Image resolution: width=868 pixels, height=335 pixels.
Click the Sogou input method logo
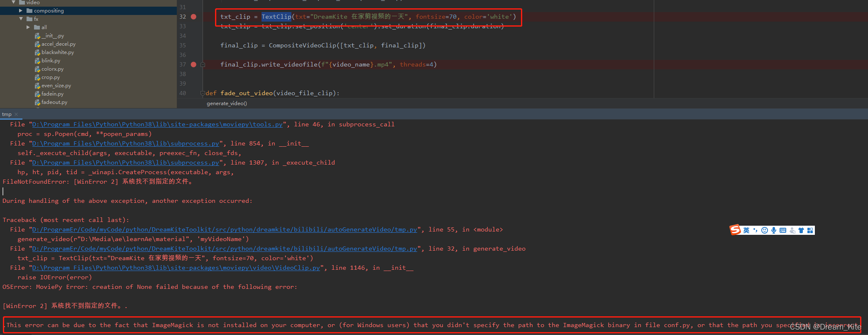[x=735, y=230]
